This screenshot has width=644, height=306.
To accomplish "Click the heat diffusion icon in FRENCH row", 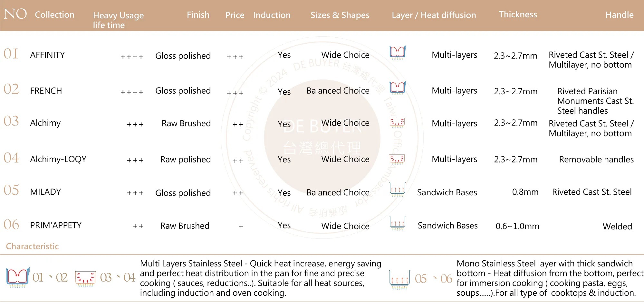I will 398,88.
